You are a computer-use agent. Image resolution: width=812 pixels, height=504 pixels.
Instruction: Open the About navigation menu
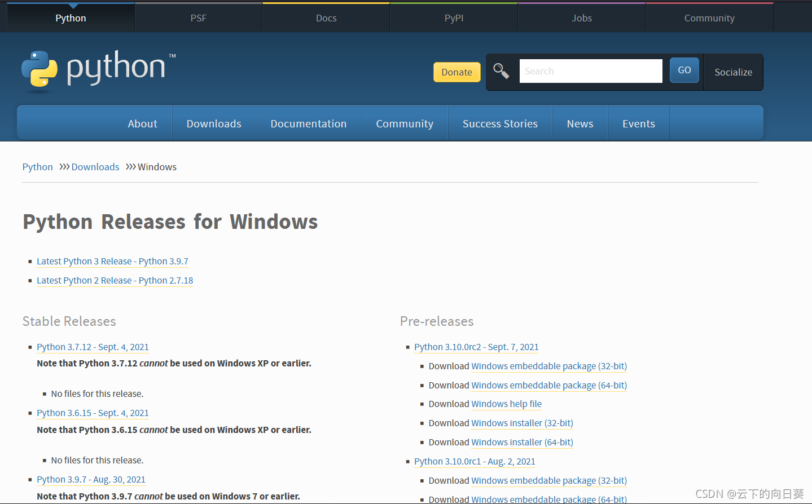coord(142,123)
